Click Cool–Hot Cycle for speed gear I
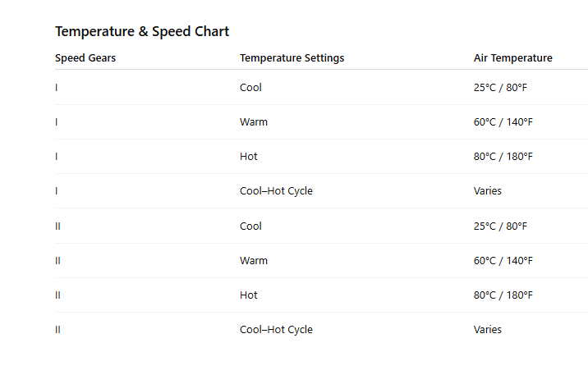The height and width of the screenshot is (375, 588). point(276,191)
